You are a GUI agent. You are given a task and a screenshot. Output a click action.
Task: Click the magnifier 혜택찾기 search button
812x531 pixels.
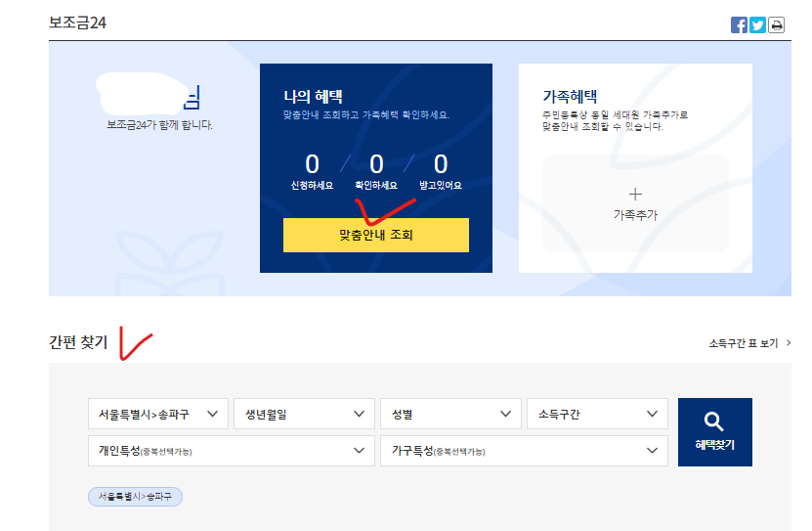click(x=714, y=432)
